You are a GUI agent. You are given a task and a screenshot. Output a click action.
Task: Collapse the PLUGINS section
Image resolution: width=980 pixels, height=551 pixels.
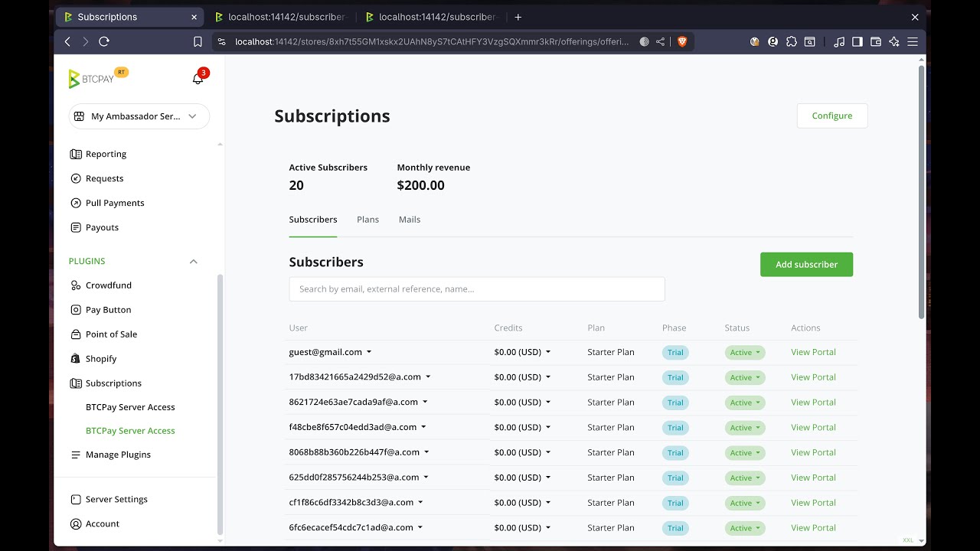tap(194, 261)
